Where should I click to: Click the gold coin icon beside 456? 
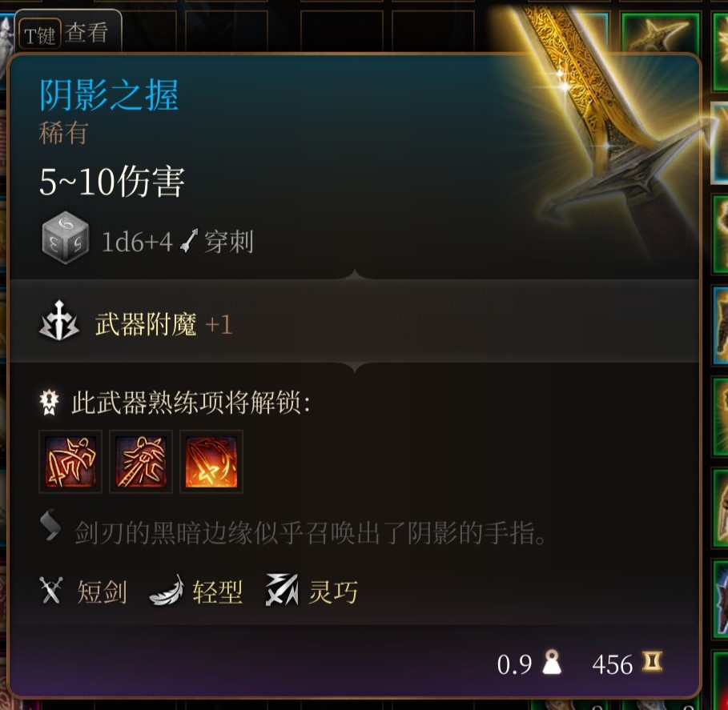tap(653, 661)
